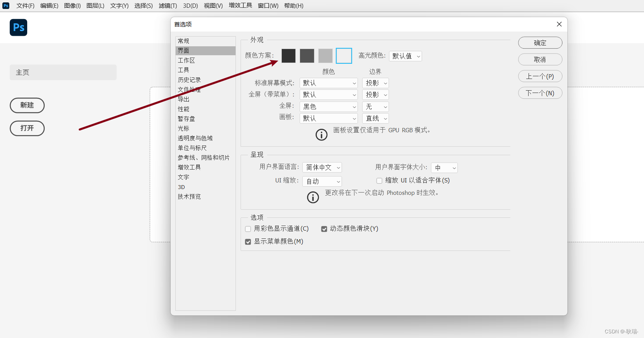
Task: Select 工作区 in preferences list
Action: tap(206, 60)
